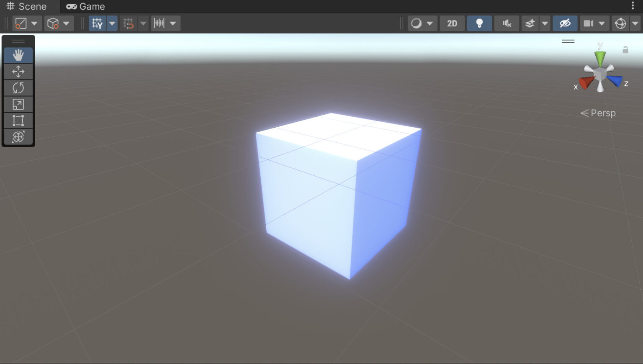Disable scene view lighting

click(479, 23)
